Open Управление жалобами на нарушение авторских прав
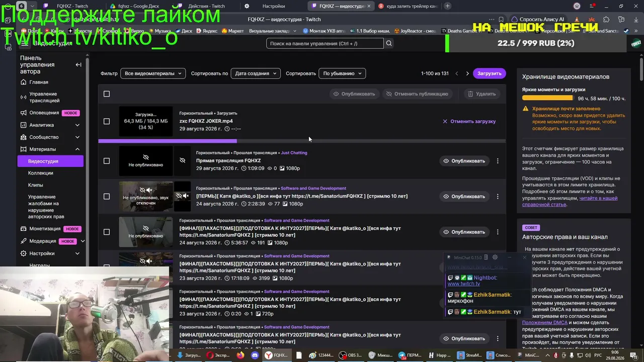The width and height of the screenshot is (644, 362). 46,207
